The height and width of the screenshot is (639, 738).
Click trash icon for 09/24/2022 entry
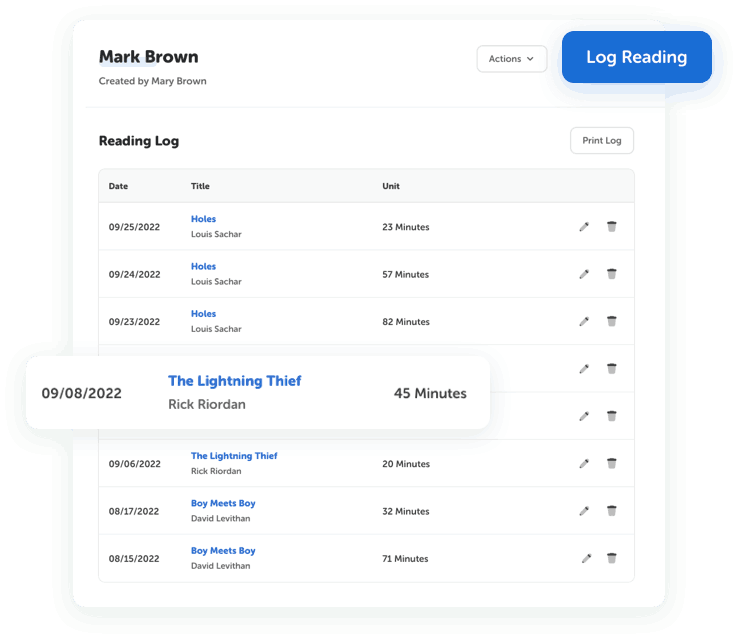612,274
